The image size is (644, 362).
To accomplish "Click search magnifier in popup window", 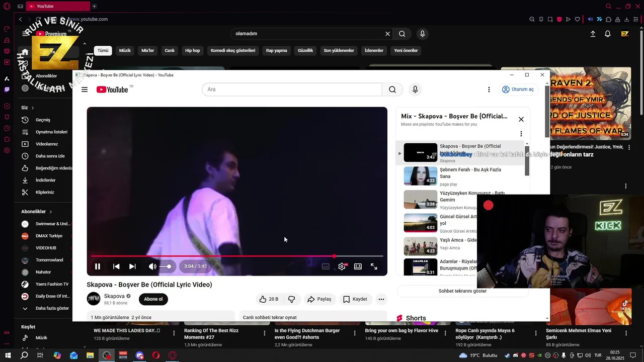I will [x=392, y=89].
